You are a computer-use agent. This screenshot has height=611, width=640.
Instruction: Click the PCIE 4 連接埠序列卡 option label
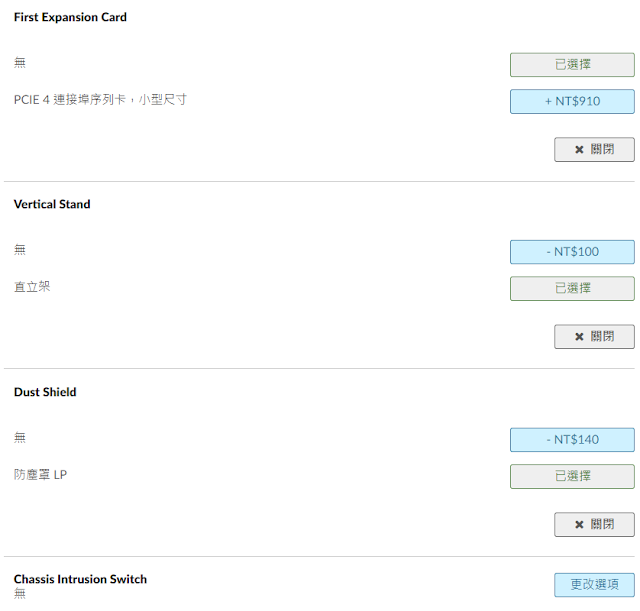click(100, 100)
